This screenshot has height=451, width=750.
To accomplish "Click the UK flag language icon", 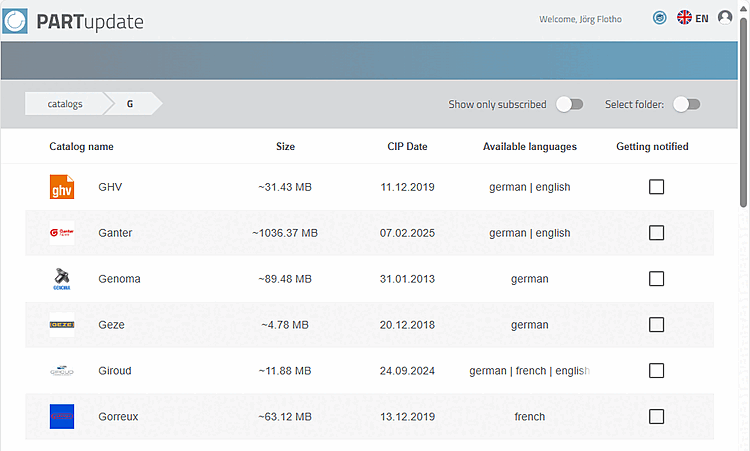I will pos(684,18).
